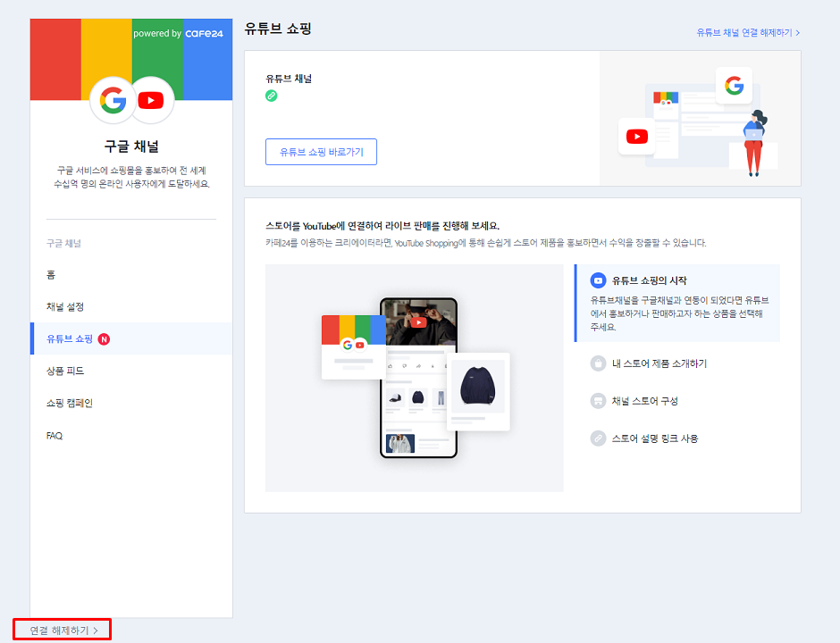The height and width of the screenshot is (643, 840).
Task: Click the YouTube icon in channel illustration
Action: (637, 137)
